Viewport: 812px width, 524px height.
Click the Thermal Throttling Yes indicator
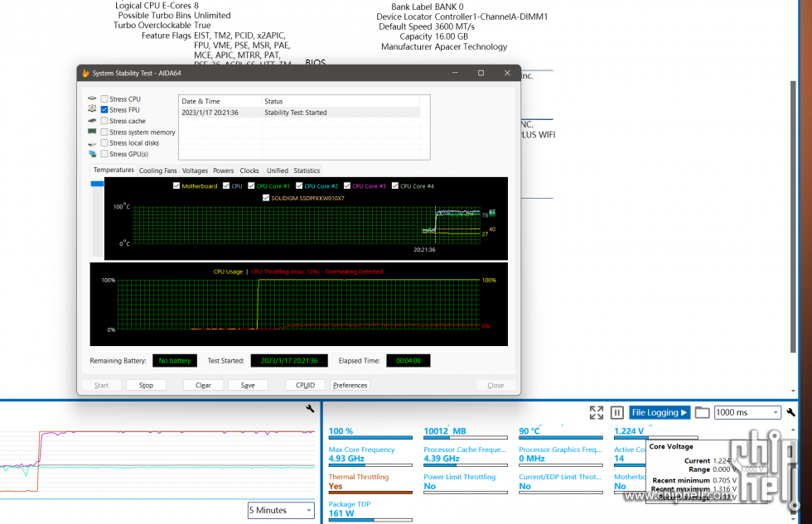(335, 486)
